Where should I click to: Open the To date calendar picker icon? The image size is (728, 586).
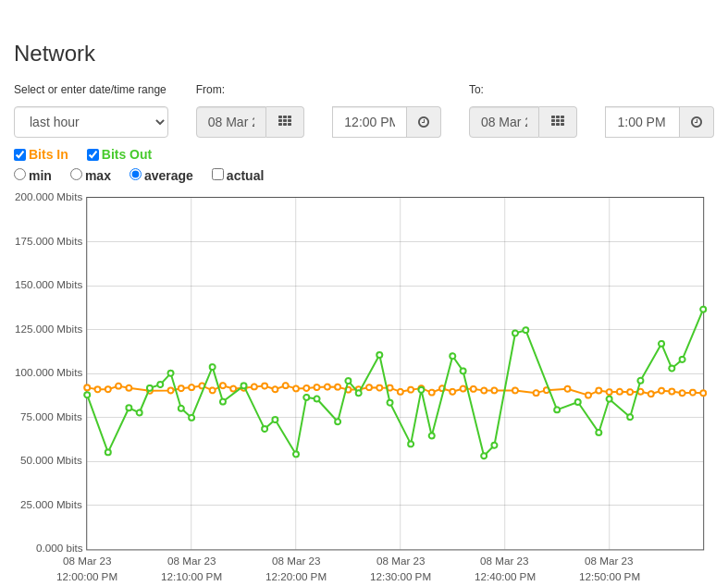point(558,122)
